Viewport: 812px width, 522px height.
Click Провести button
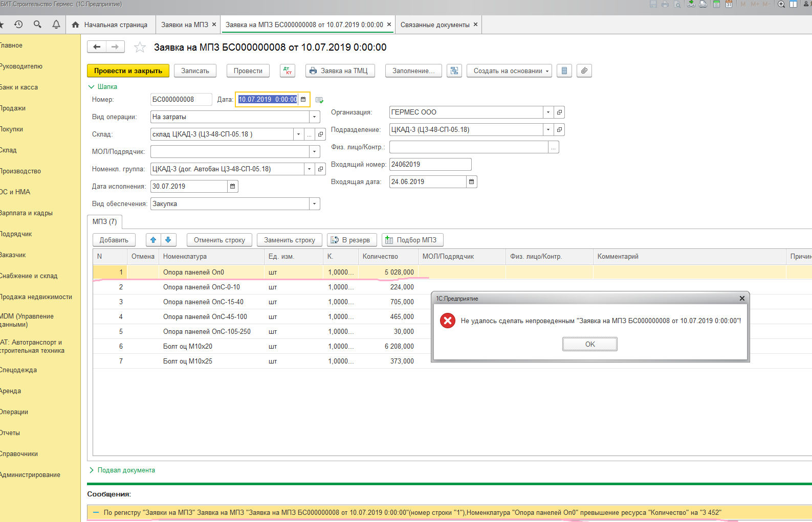248,71
